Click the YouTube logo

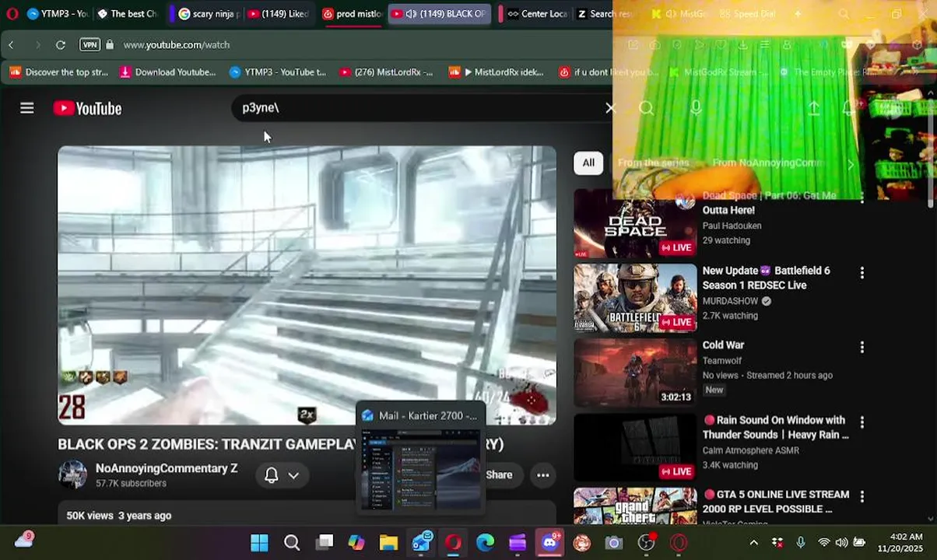87,108
